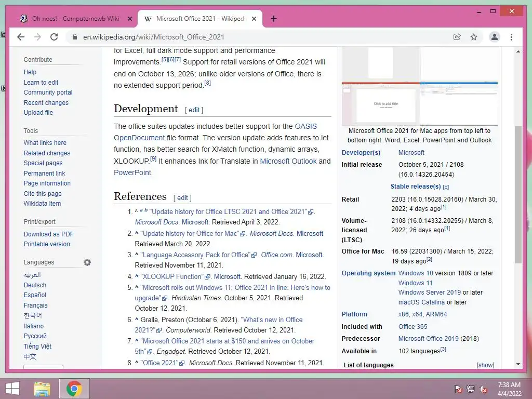The height and width of the screenshot is (399, 532).
Task: Close the Microsoft Office 2021 Wikipedia tab
Action: (x=254, y=19)
